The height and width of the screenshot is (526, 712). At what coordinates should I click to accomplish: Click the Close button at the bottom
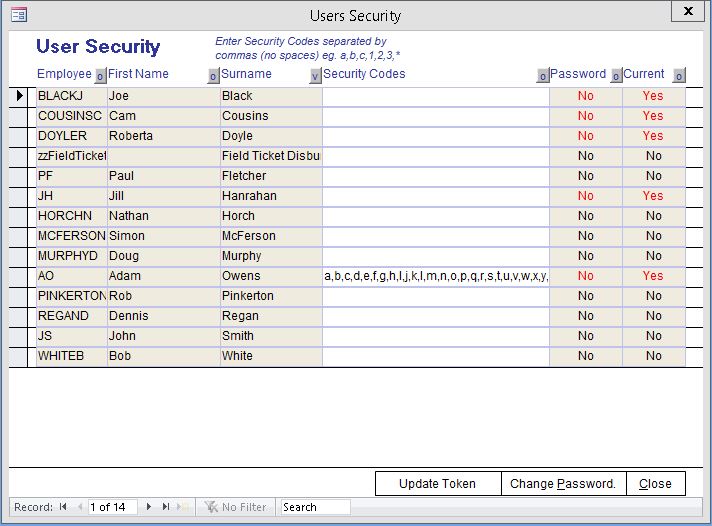pyautogui.click(x=655, y=484)
